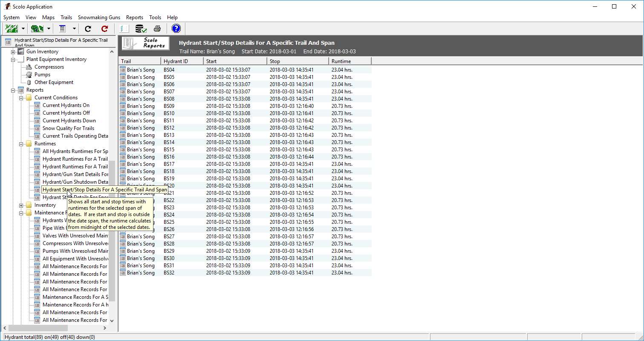Click the Compressors icon in the tree
This screenshot has width=644, height=341.
[29, 67]
